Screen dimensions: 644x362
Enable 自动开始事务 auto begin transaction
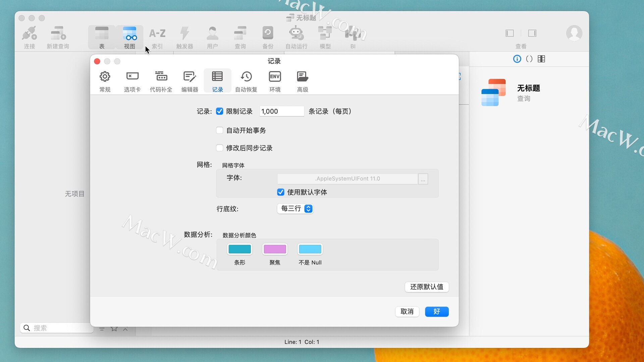220,130
